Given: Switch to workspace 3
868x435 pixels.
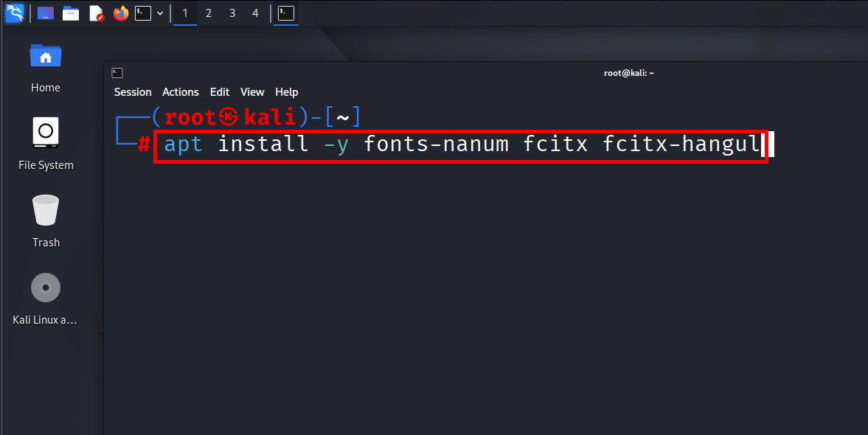Looking at the screenshot, I should point(232,13).
